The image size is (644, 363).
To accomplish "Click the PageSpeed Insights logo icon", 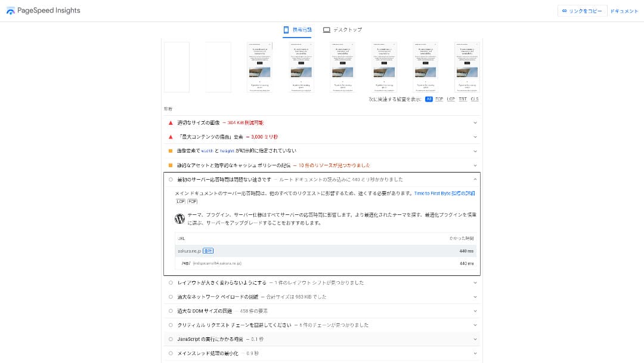I will click(x=11, y=11).
